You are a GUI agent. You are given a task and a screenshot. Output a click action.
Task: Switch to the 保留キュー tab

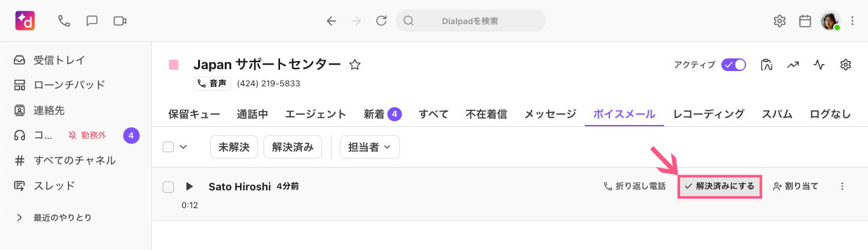tap(194, 114)
